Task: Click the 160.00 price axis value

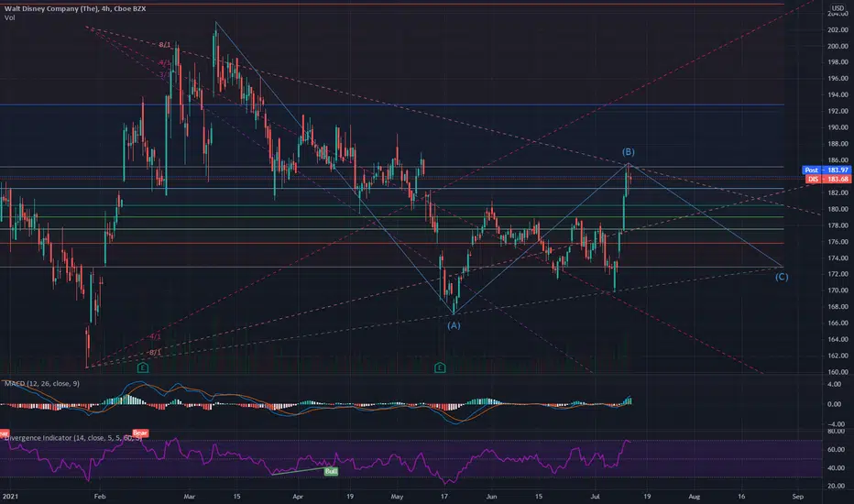Action: [x=838, y=372]
